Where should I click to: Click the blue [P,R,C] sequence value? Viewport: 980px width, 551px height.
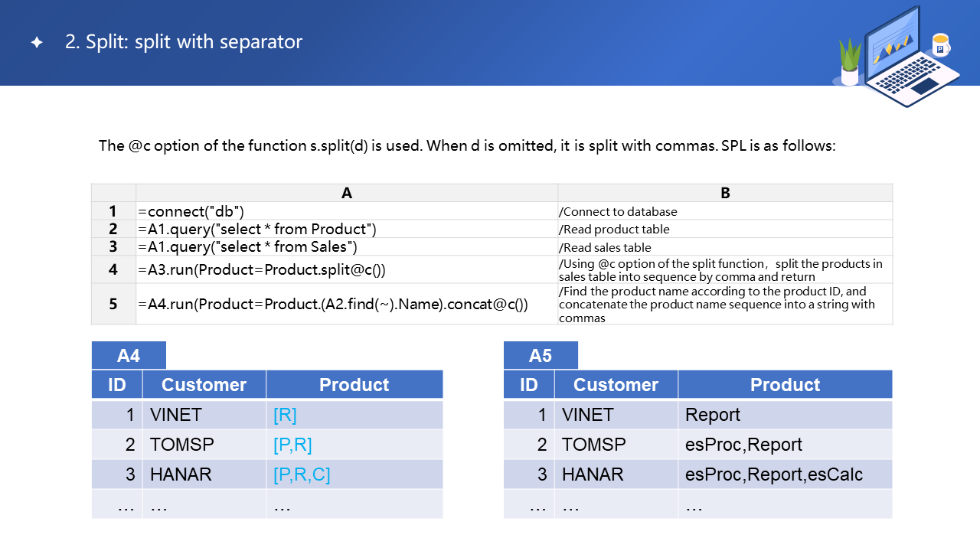pos(302,474)
